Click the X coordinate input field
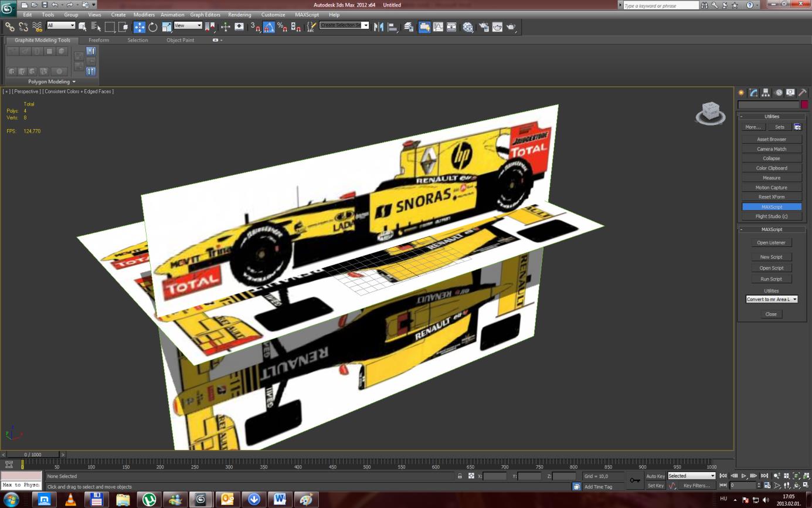This screenshot has width=812, height=508. (x=495, y=476)
